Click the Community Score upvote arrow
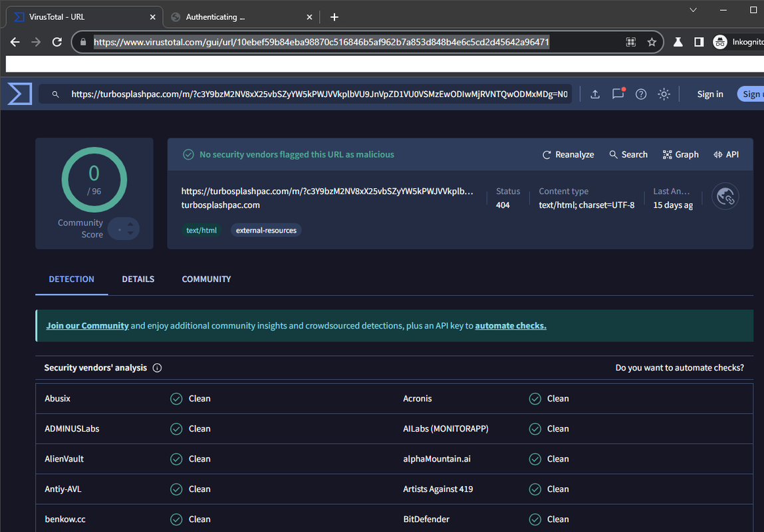764x532 pixels. click(x=130, y=224)
